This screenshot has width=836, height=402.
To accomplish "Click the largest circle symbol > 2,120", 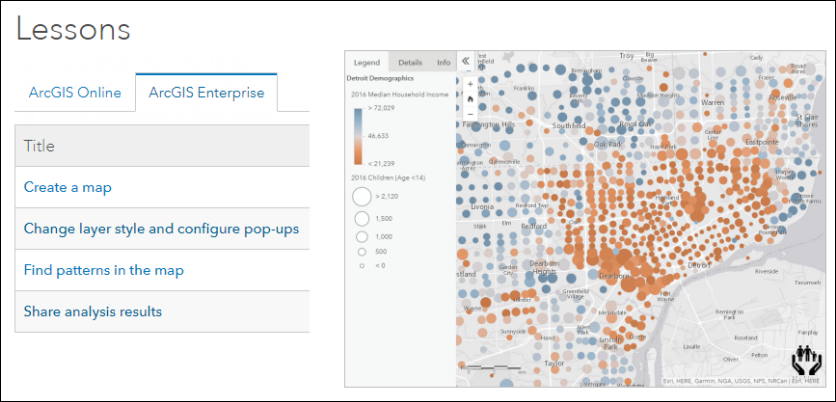I will 361,196.
